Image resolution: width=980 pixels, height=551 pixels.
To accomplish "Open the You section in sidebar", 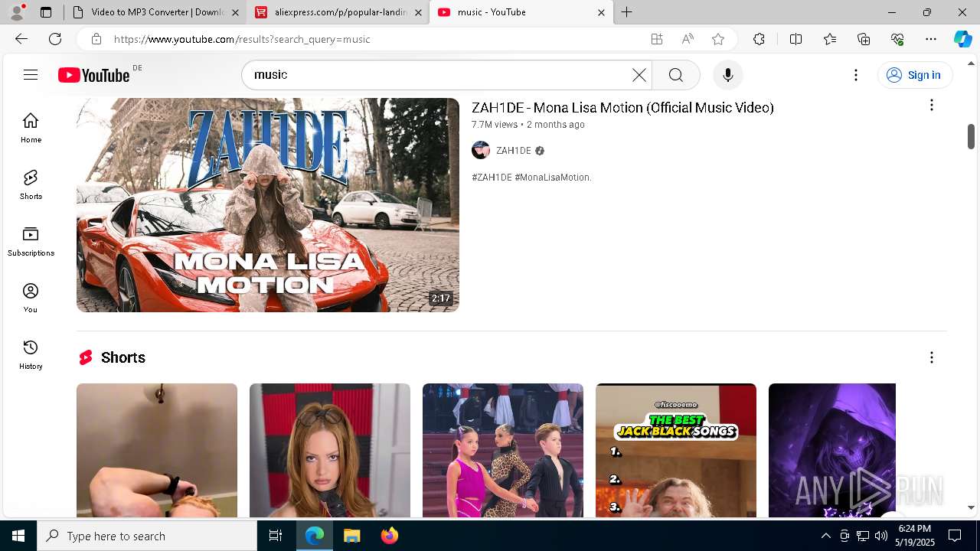I will coord(31,298).
